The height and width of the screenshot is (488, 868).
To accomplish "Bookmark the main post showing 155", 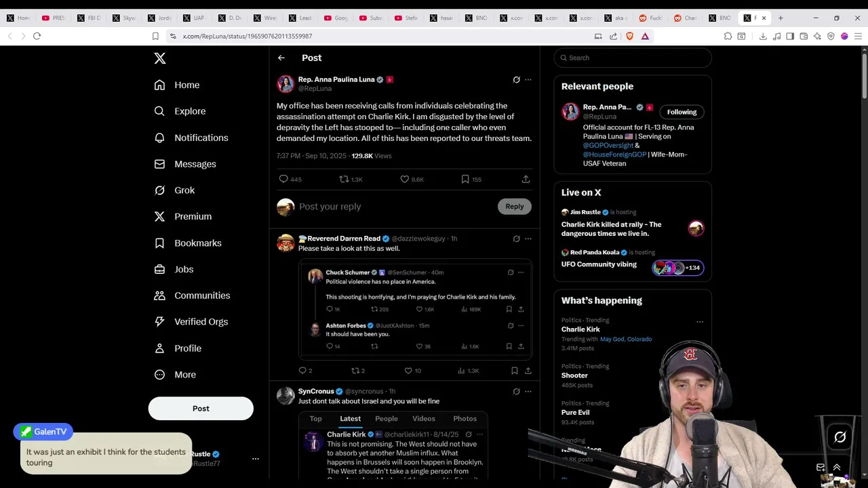I will pos(471,179).
